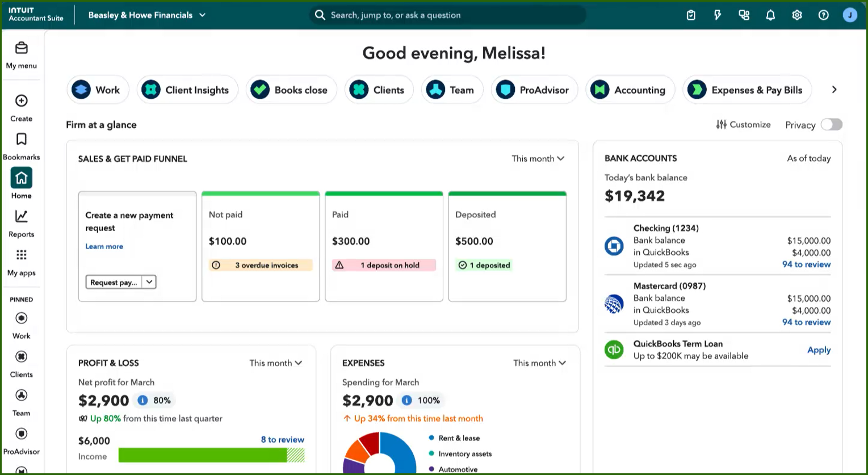Image resolution: width=868 pixels, height=475 pixels.
Task: Open My apps grid icon
Action: (22, 255)
